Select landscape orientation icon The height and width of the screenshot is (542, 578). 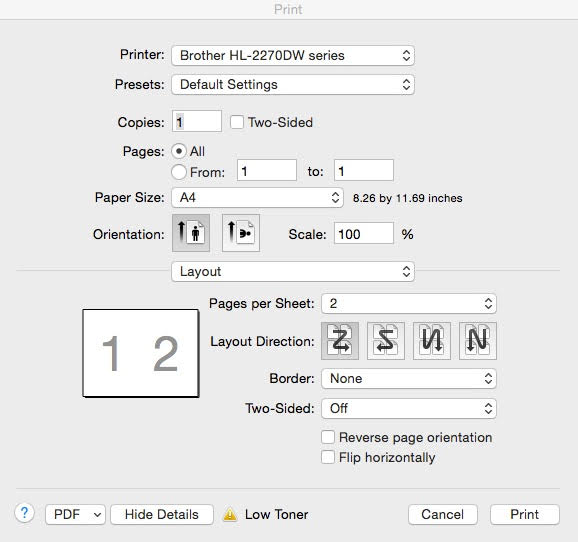coord(241,233)
